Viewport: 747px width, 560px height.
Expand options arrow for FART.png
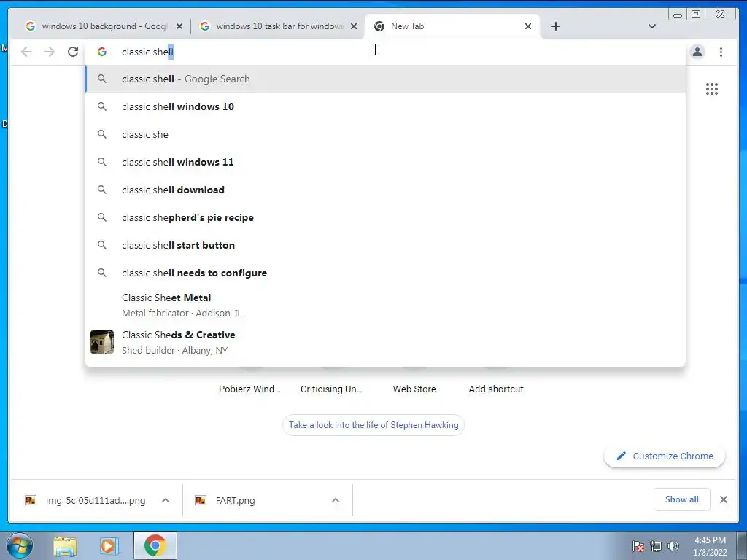(x=336, y=500)
